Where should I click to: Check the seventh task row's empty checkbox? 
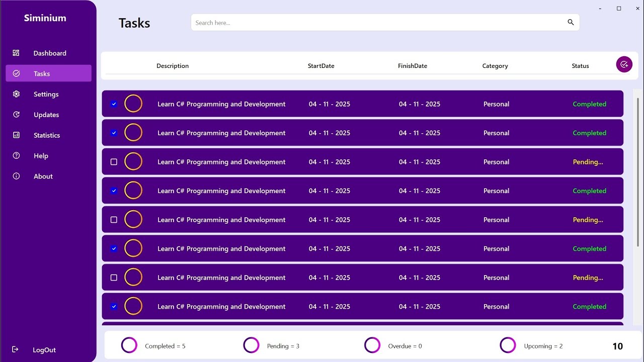(114, 278)
